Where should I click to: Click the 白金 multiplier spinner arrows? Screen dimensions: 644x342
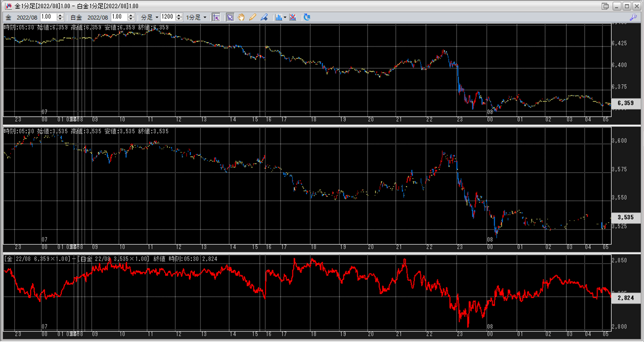click(131, 17)
